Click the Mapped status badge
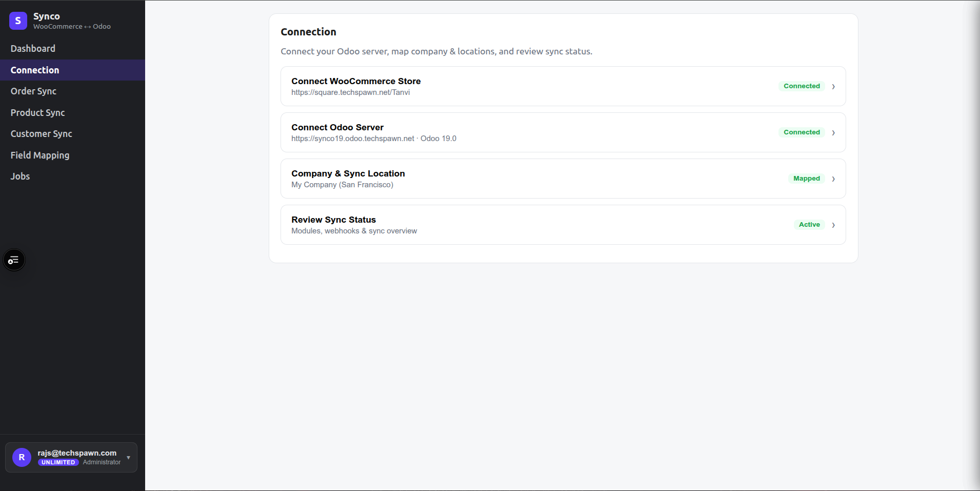 pyautogui.click(x=807, y=179)
